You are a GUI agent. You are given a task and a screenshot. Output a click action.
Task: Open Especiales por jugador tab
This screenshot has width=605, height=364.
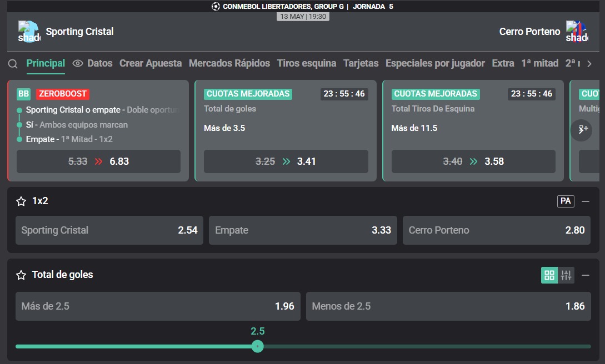435,64
